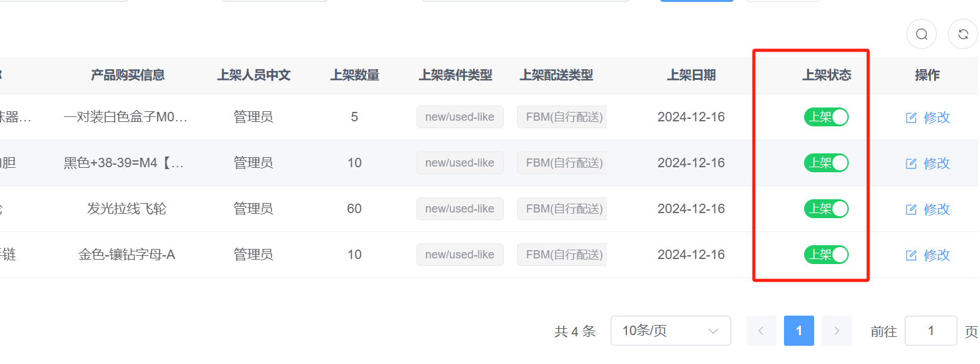Select page 1 in the pagination
Viewport: 980px width, 364px height.
pos(798,331)
